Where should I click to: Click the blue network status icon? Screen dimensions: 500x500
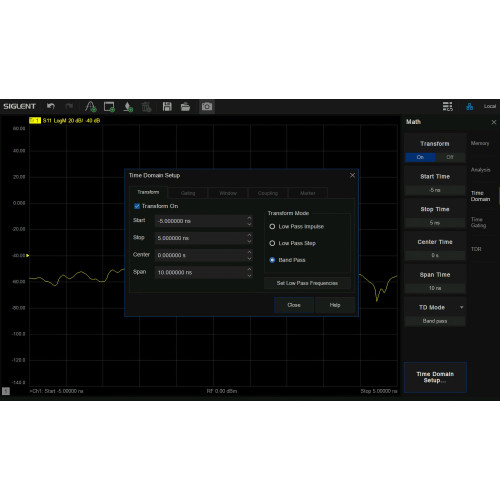tap(470, 107)
